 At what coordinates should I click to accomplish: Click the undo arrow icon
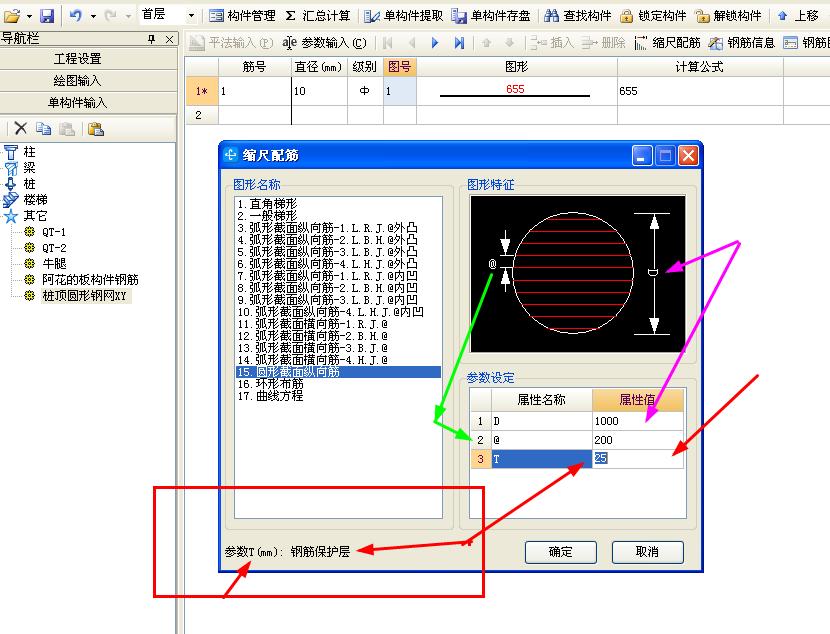click(x=76, y=16)
